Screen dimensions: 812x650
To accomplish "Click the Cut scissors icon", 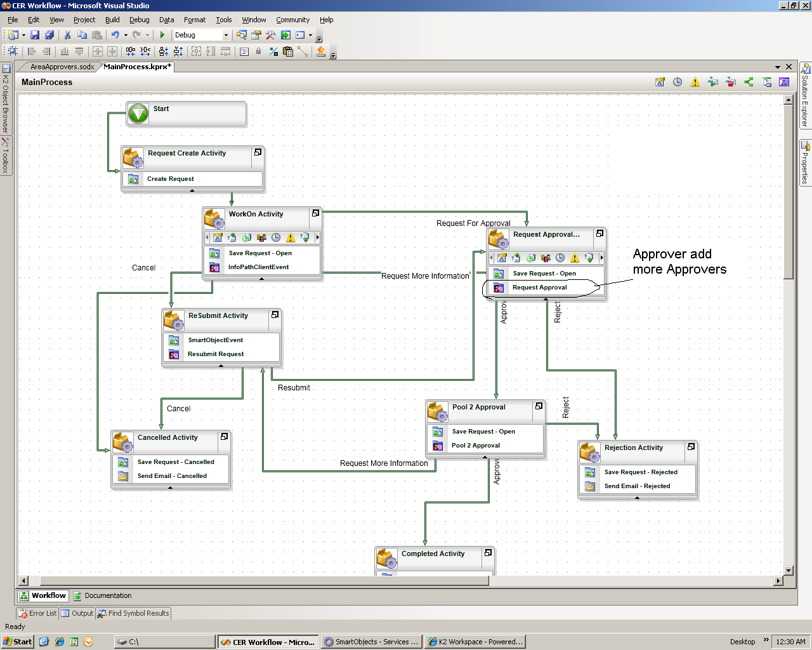I will [x=67, y=35].
